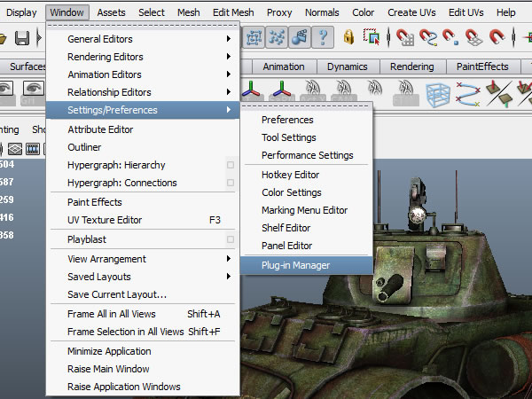The width and height of the screenshot is (532, 399).
Task: Open the Window menu
Action: tap(67, 12)
